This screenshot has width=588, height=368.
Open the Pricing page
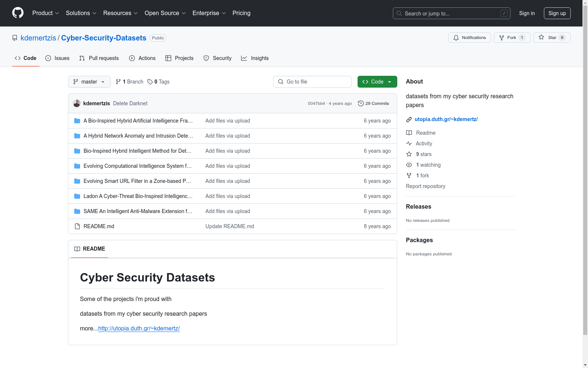click(x=241, y=13)
